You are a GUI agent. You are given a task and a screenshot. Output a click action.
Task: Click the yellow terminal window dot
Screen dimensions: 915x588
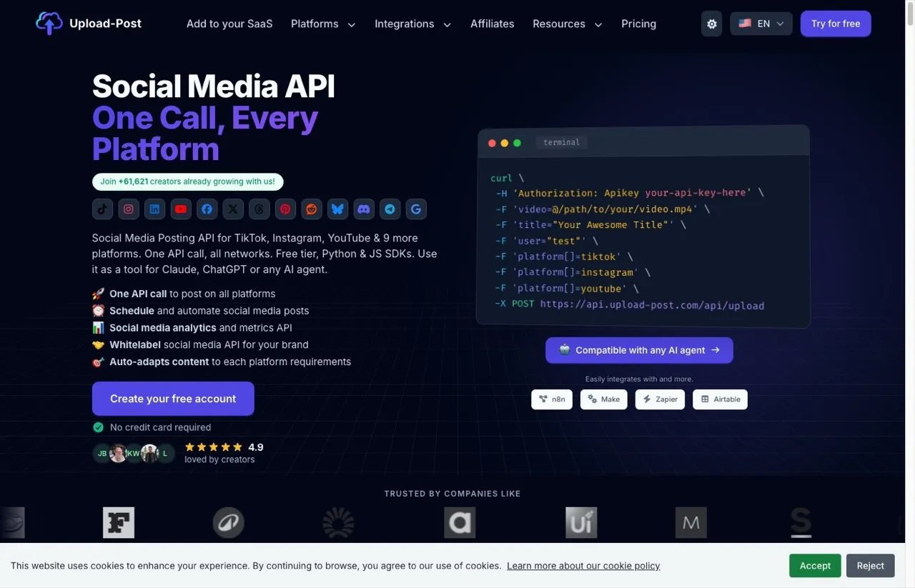tap(505, 143)
